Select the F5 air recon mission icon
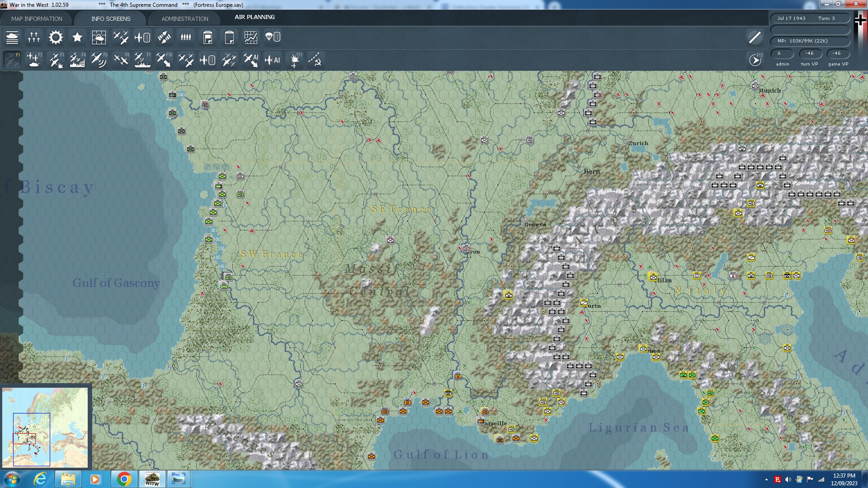This screenshot has height=488, width=868. pyautogui.click(x=99, y=60)
